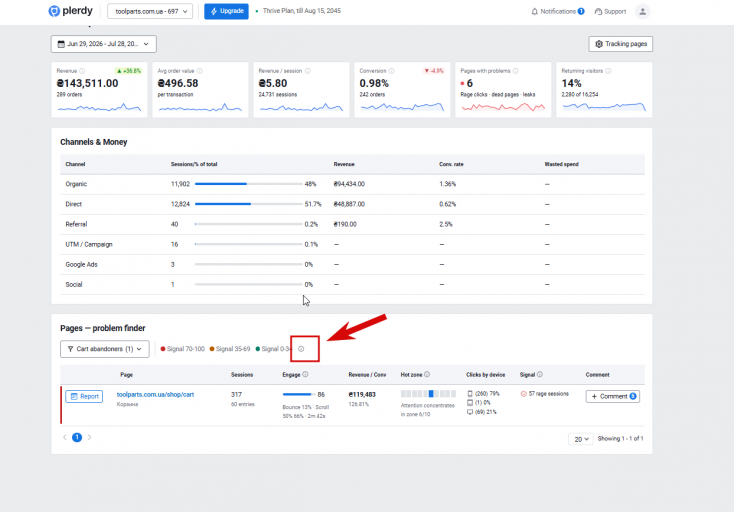Open toolparts.com.ua/shop/cart page link

pos(155,395)
